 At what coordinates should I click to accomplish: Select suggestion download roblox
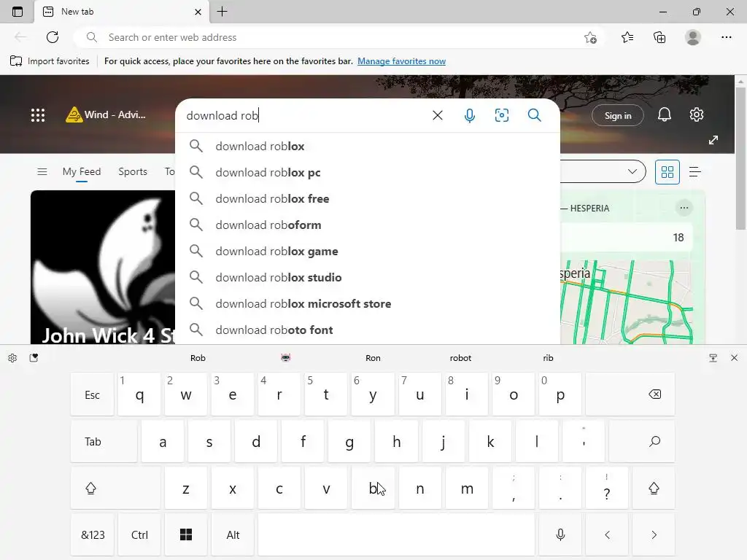[x=368, y=146]
